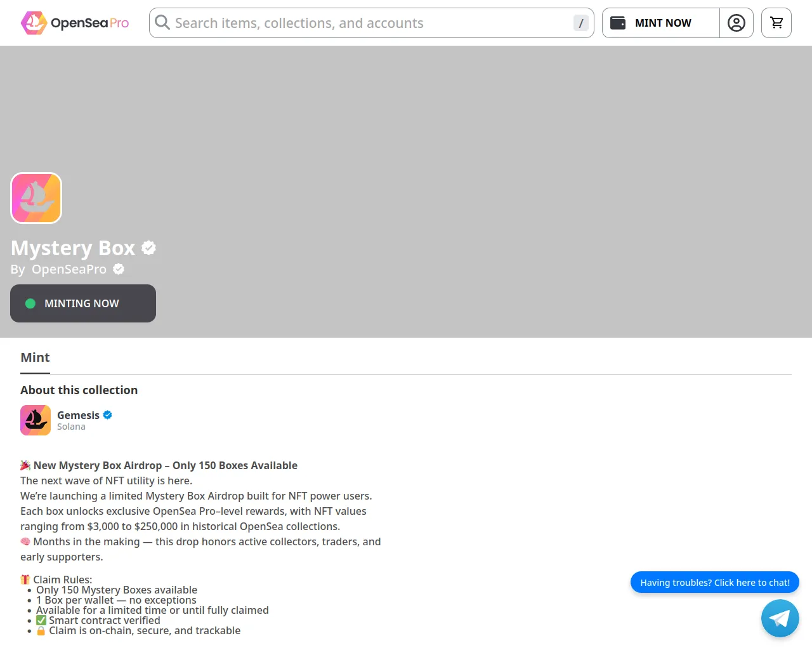
Task: Click 'Available for a limited time' bullet
Action: click(x=152, y=610)
